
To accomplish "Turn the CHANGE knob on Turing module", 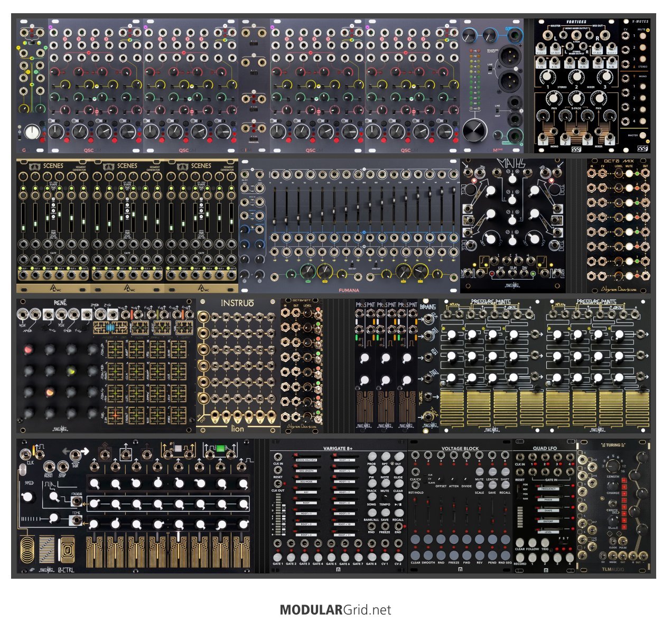I will pyautogui.click(x=613, y=486).
